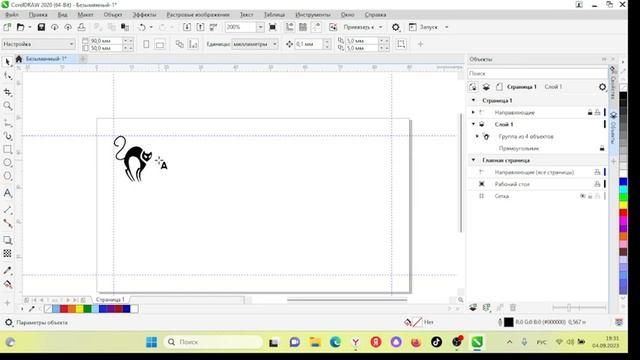Select the Parallel Dimension line tool
640x360 pixels.
pos(7,210)
